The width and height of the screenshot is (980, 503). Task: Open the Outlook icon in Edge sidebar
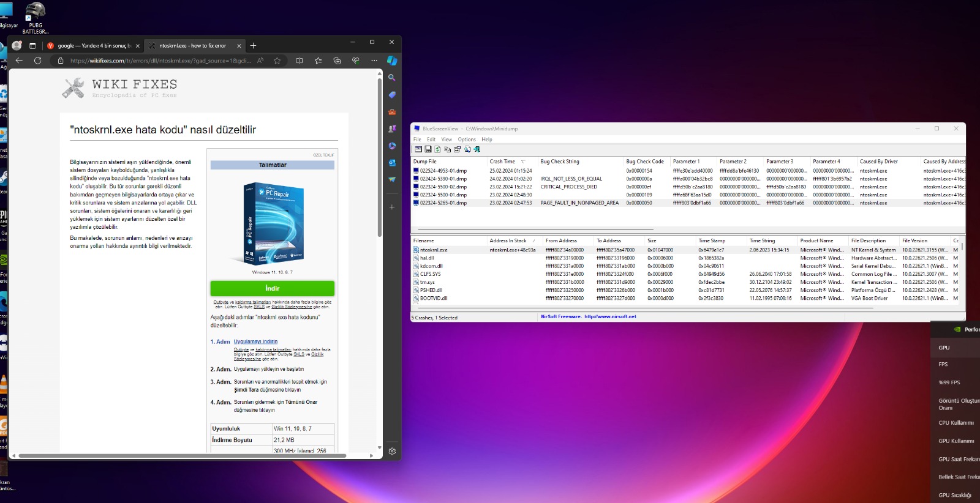point(392,163)
